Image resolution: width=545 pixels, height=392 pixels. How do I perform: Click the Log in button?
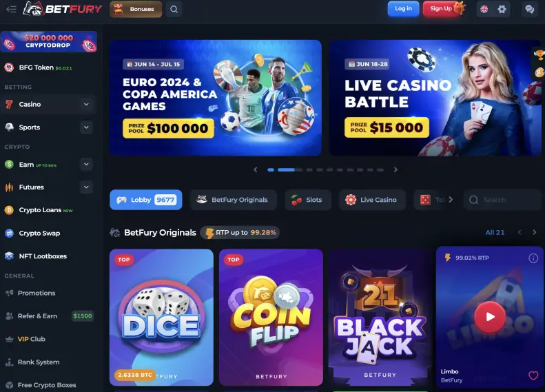coord(403,9)
